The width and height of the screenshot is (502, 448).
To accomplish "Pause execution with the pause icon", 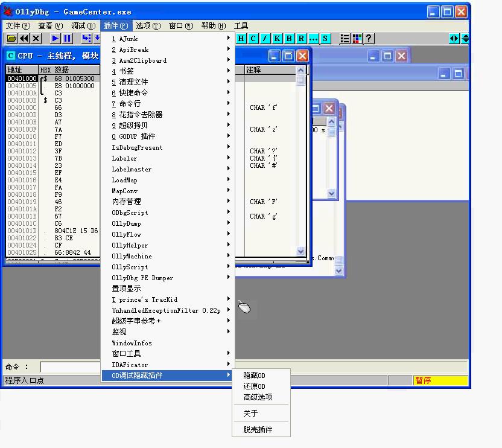I will pos(67,39).
